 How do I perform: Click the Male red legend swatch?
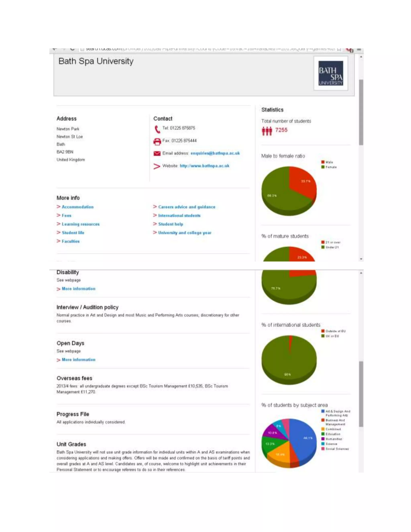(323, 162)
